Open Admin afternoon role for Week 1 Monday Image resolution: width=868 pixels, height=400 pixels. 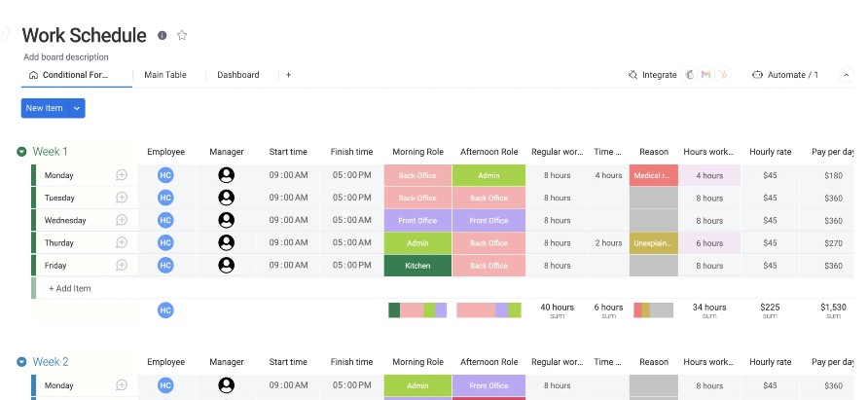click(488, 175)
